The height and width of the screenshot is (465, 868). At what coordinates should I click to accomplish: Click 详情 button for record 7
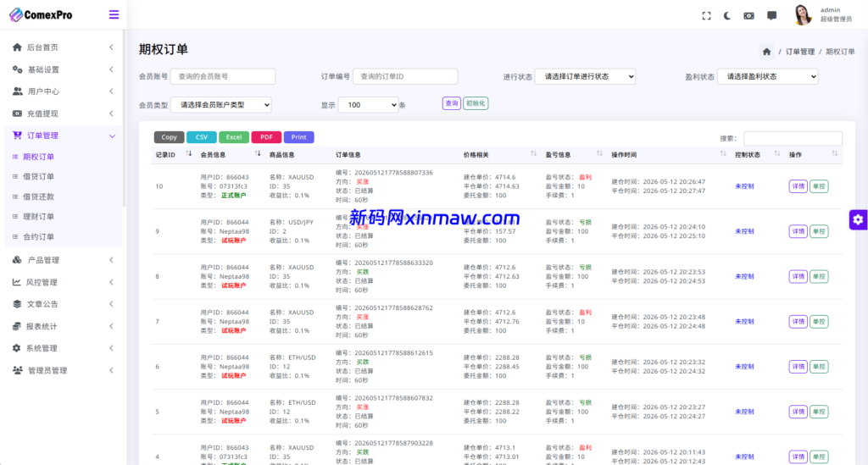798,321
